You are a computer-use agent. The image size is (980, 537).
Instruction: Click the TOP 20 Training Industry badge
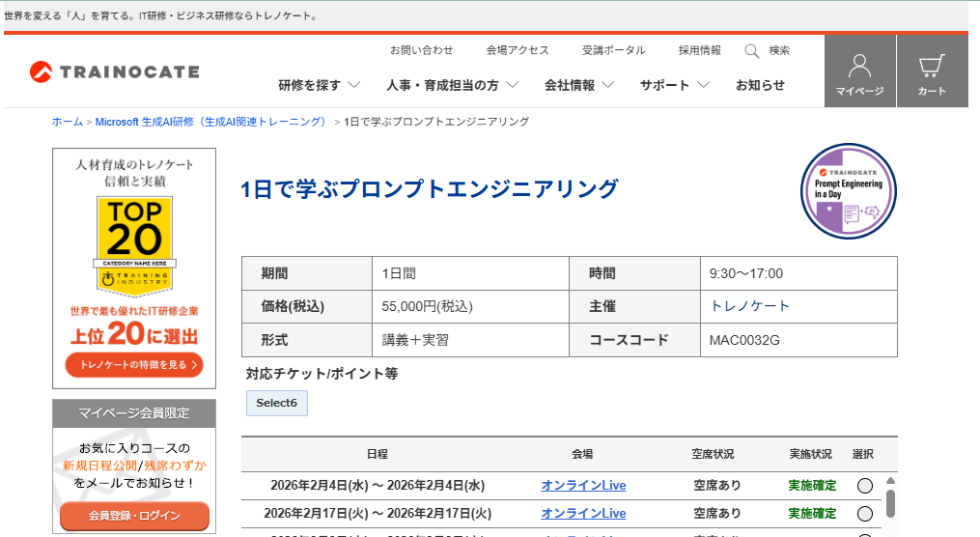[x=134, y=245]
